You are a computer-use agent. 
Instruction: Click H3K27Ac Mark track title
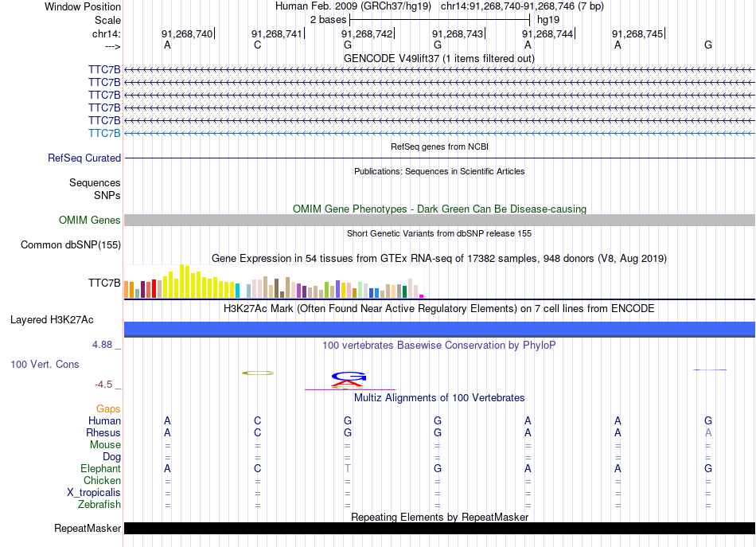(x=439, y=308)
